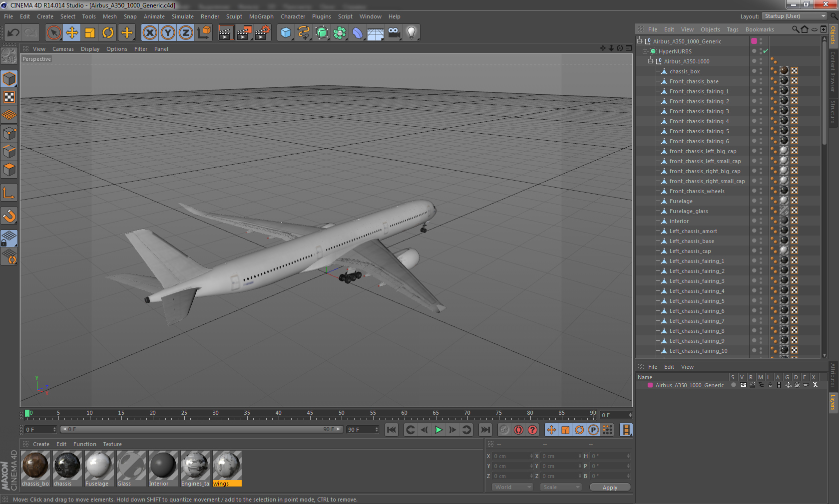Screen dimensions: 839x504
Task: Collapse the HyperNURBS tree node
Action: click(x=645, y=51)
